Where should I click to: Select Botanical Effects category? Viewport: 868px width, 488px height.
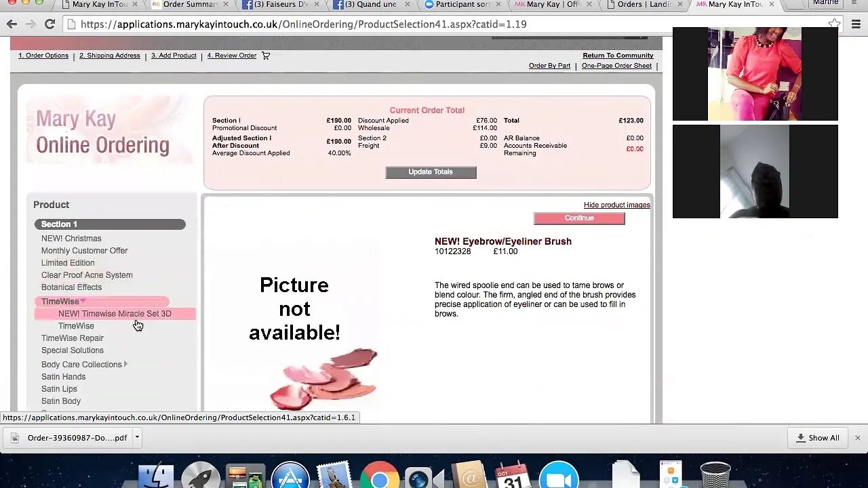71,287
